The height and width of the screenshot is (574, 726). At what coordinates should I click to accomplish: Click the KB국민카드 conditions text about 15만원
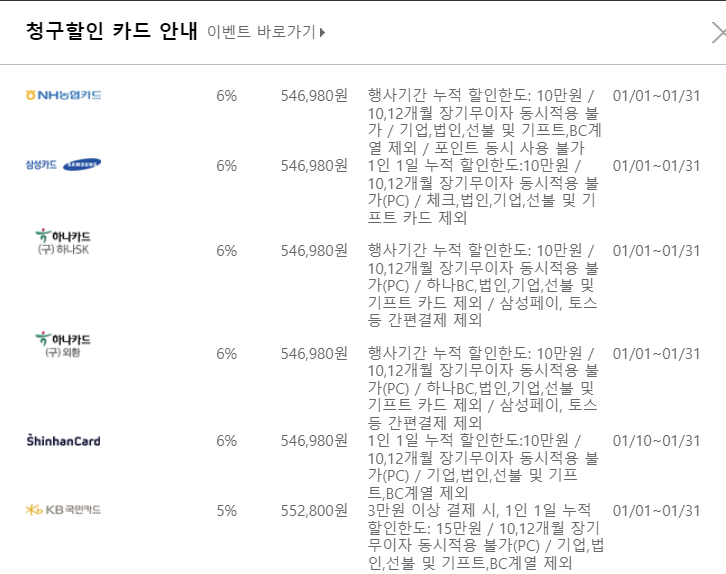pyautogui.click(x=485, y=537)
